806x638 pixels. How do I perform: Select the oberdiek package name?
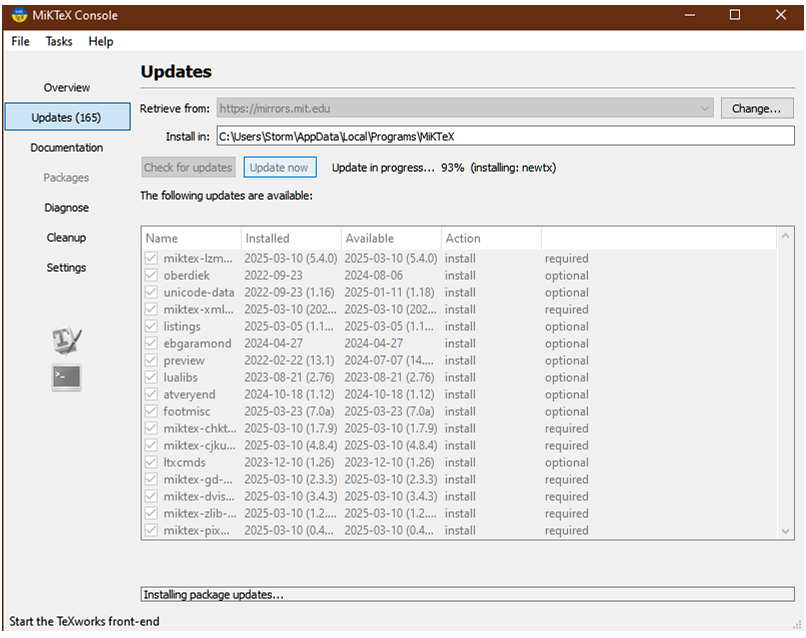click(x=186, y=276)
